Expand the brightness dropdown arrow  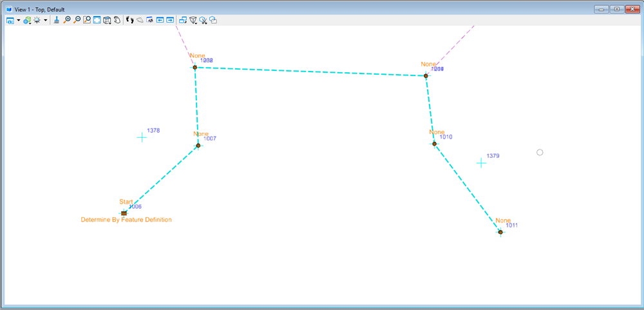(x=46, y=20)
